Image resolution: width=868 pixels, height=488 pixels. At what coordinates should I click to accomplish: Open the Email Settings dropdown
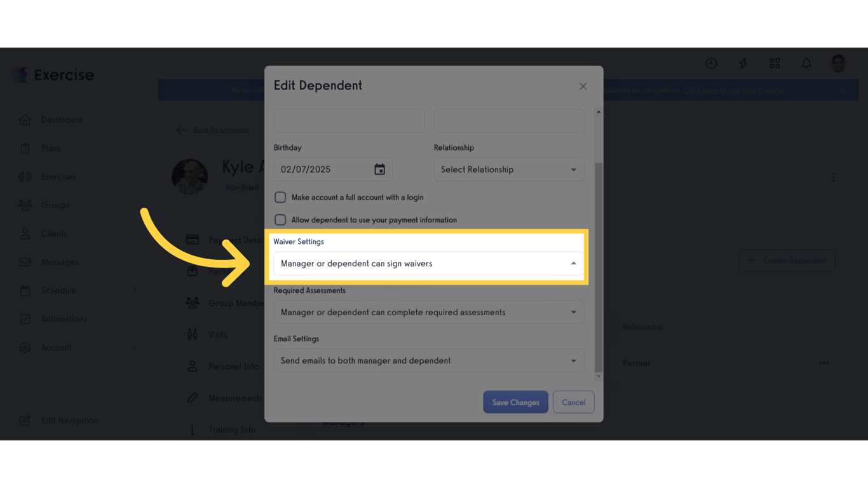(x=429, y=360)
